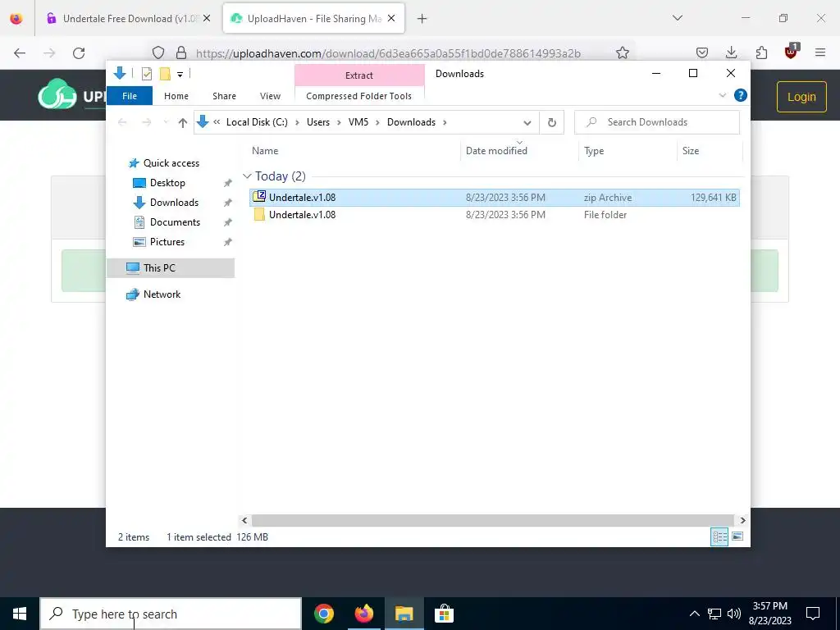Image resolution: width=840 pixels, height=630 pixels.
Task: Click the pin icon next to Pictures
Action: [x=228, y=242]
